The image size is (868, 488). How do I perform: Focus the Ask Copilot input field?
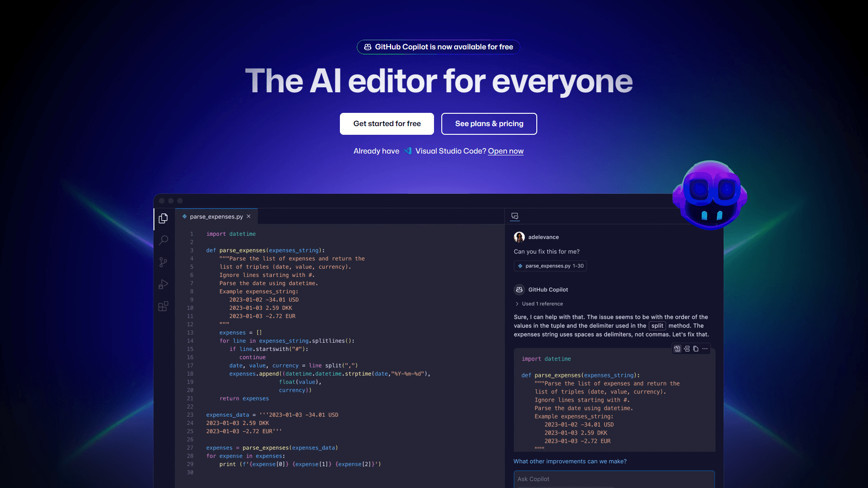(614, 479)
